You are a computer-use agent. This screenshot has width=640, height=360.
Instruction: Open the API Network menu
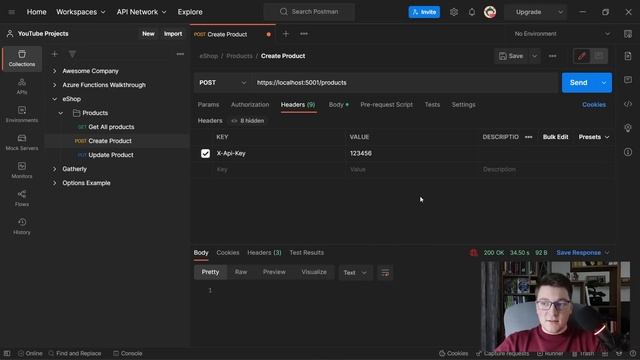point(141,12)
